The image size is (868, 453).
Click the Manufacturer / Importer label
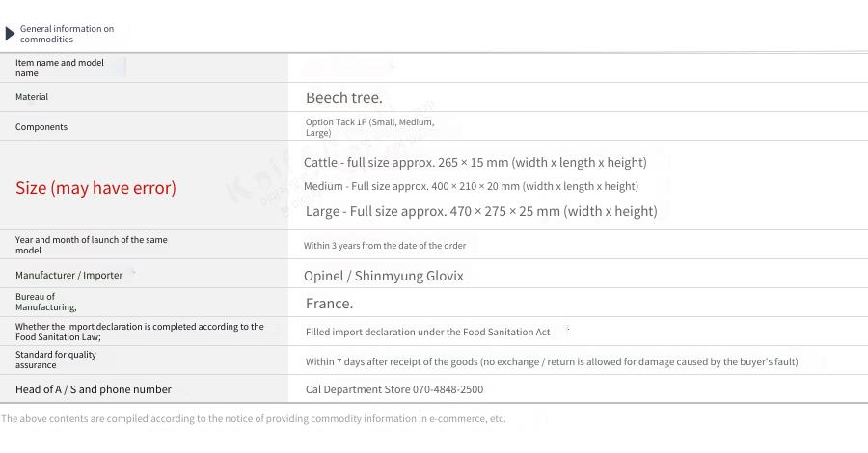(x=69, y=275)
